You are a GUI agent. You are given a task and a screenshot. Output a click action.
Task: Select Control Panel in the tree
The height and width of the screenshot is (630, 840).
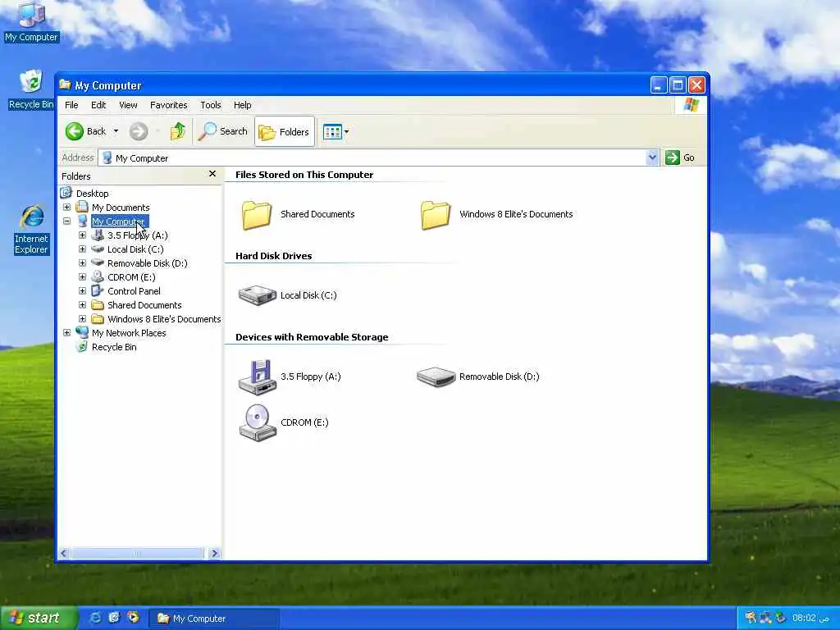pos(134,291)
